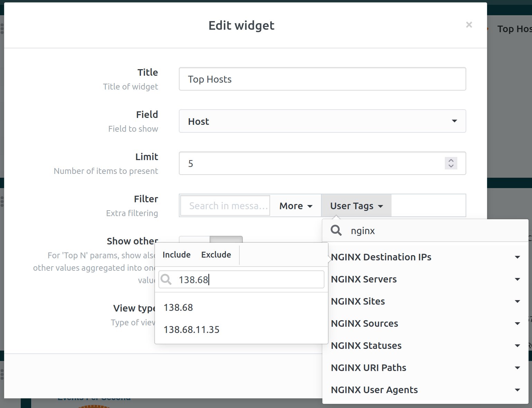
Task: Click the magnifier icon in the 138.68 filter search
Action: (x=166, y=279)
